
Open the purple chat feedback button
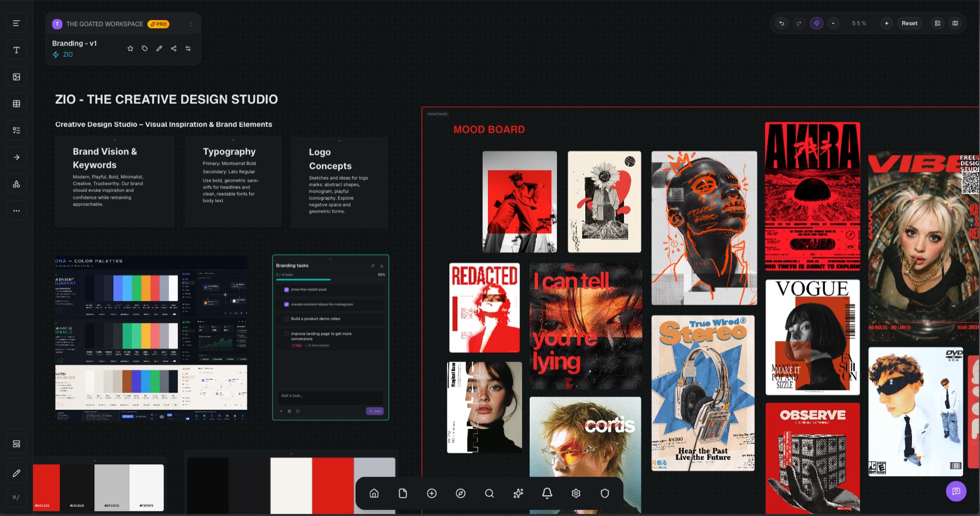[956, 491]
